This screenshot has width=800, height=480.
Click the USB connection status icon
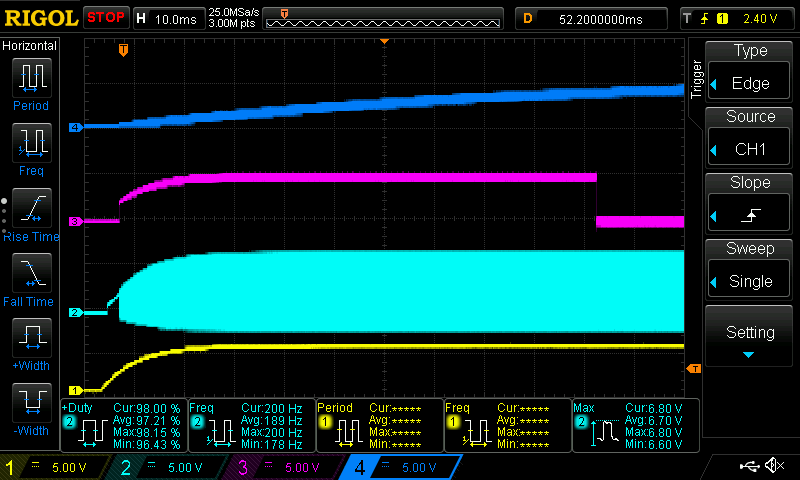pos(749,466)
